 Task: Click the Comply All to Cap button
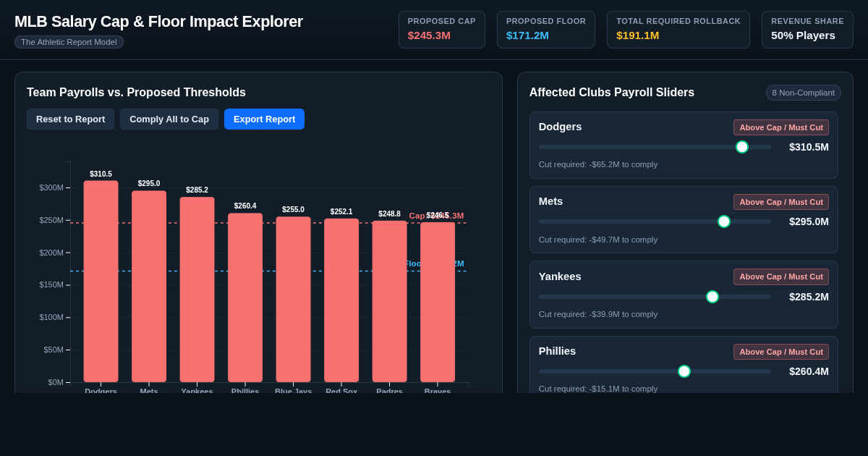[169, 119]
